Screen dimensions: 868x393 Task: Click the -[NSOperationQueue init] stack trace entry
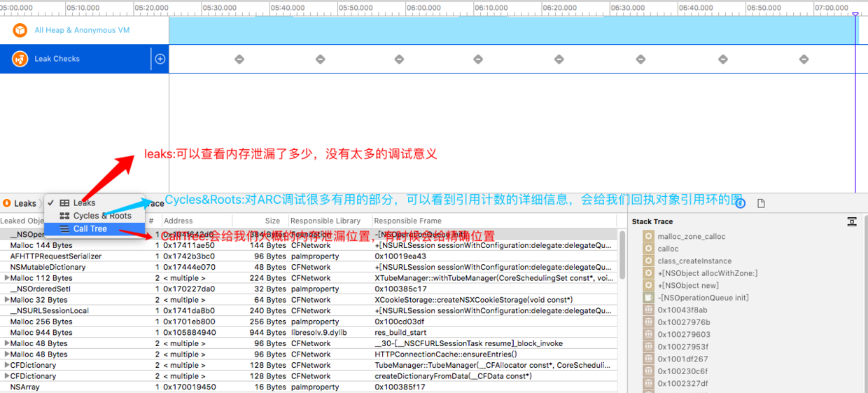click(703, 298)
